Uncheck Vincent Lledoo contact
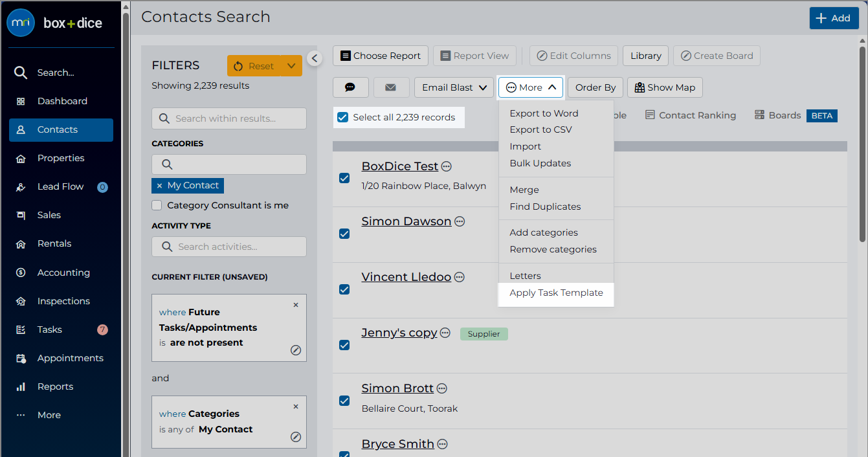This screenshot has height=457, width=868. [x=344, y=289]
